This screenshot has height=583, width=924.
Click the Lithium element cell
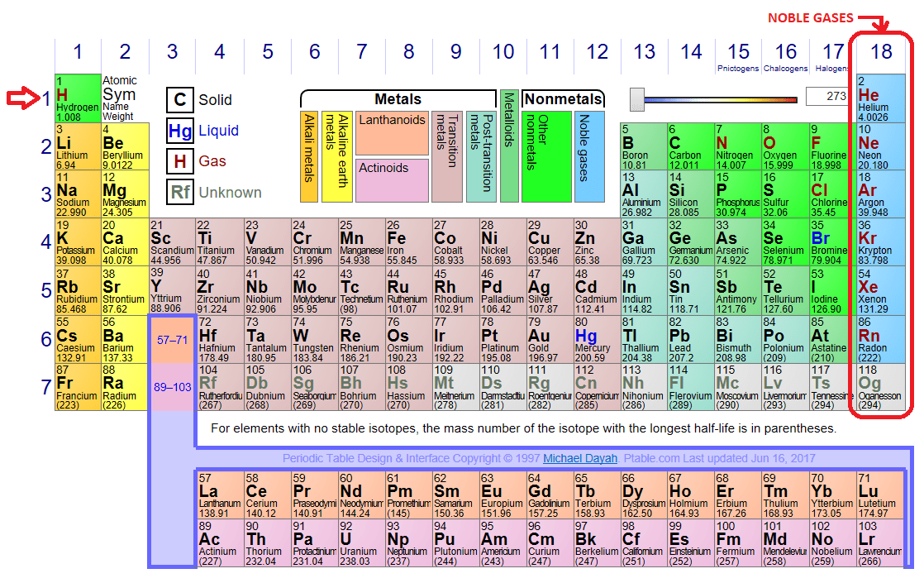(78, 146)
